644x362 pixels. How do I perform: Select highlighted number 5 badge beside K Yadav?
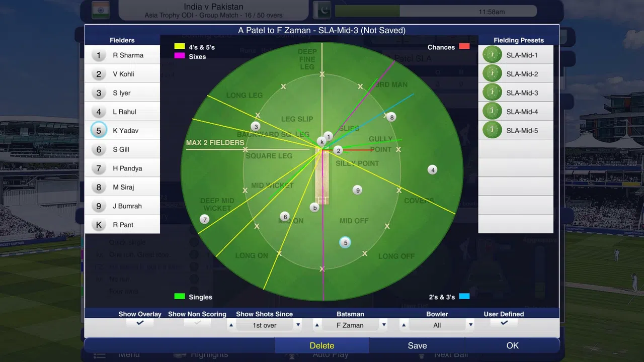[x=99, y=131]
